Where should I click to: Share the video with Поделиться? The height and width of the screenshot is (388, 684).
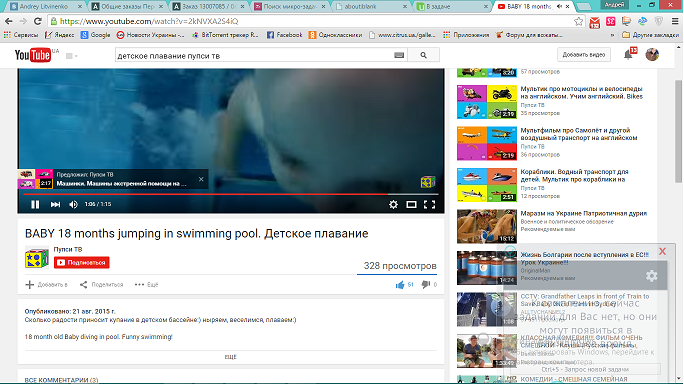pos(101,285)
